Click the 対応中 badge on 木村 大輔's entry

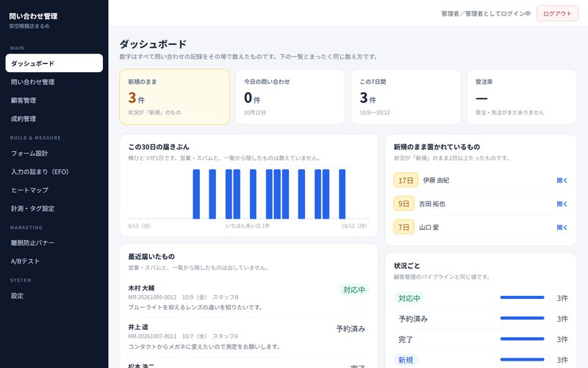coord(354,289)
